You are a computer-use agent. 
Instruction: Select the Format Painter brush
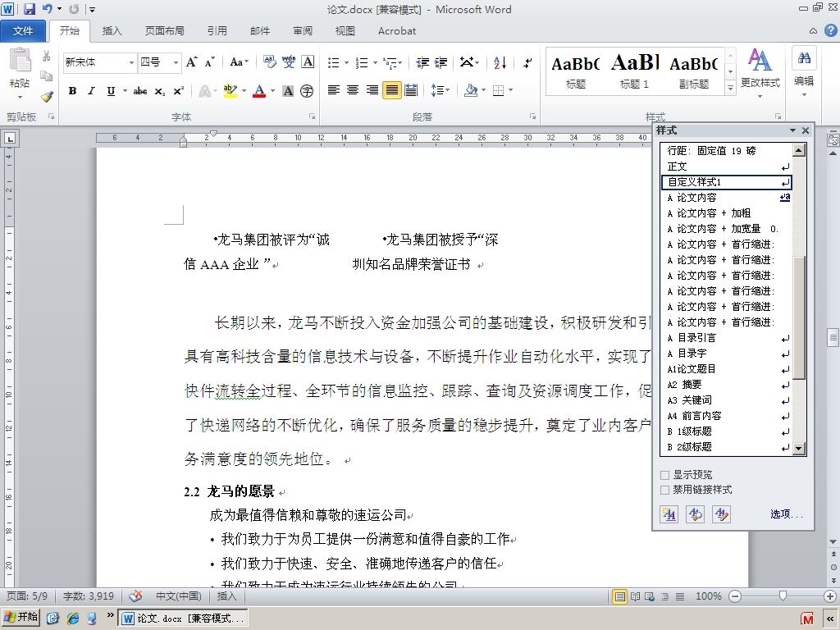point(47,97)
